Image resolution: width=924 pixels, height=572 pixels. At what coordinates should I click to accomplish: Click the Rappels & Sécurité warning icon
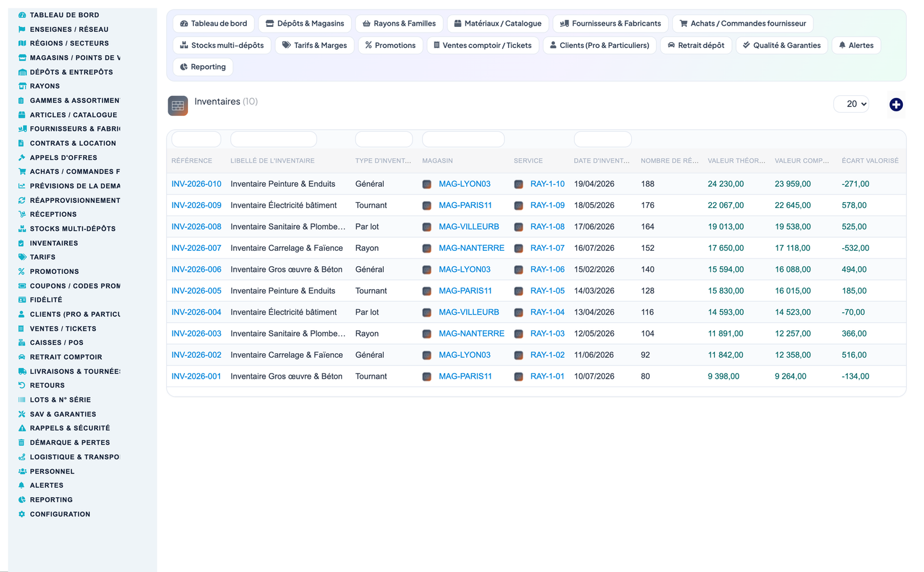point(22,429)
